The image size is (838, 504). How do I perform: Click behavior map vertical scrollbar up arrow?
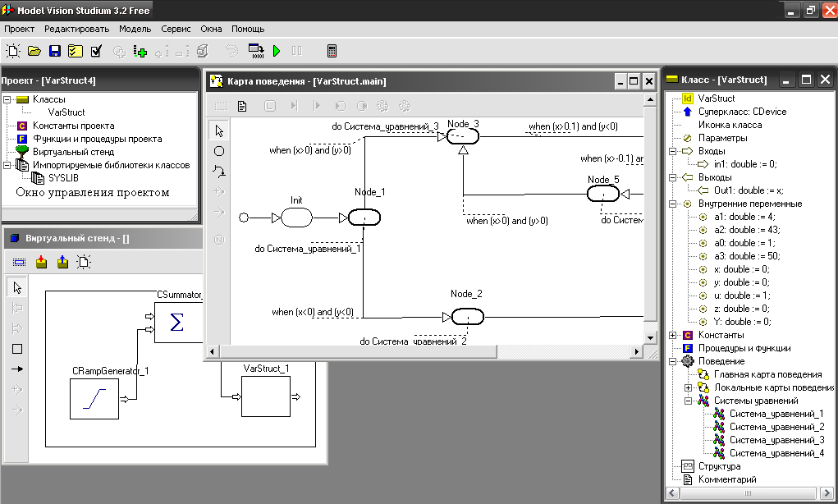(x=650, y=99)
